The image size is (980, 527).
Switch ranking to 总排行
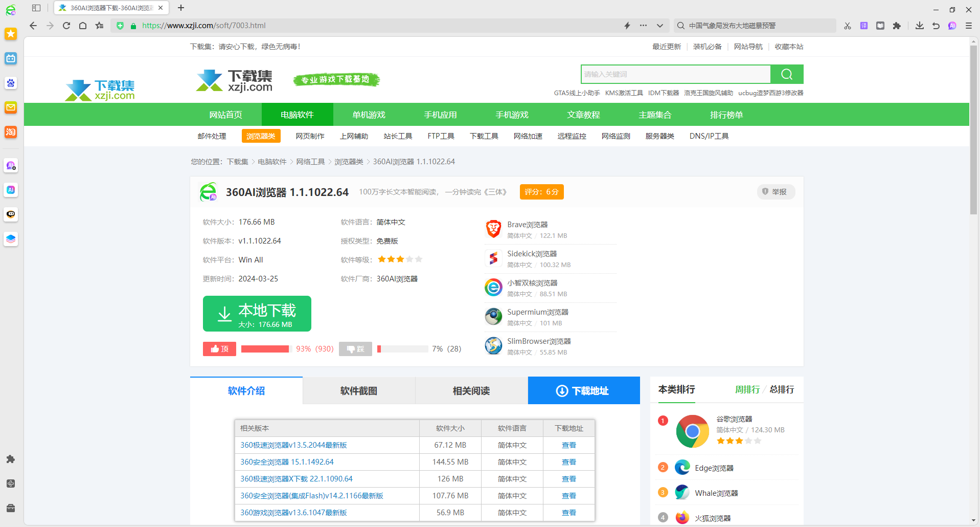(x=782, y=390)
